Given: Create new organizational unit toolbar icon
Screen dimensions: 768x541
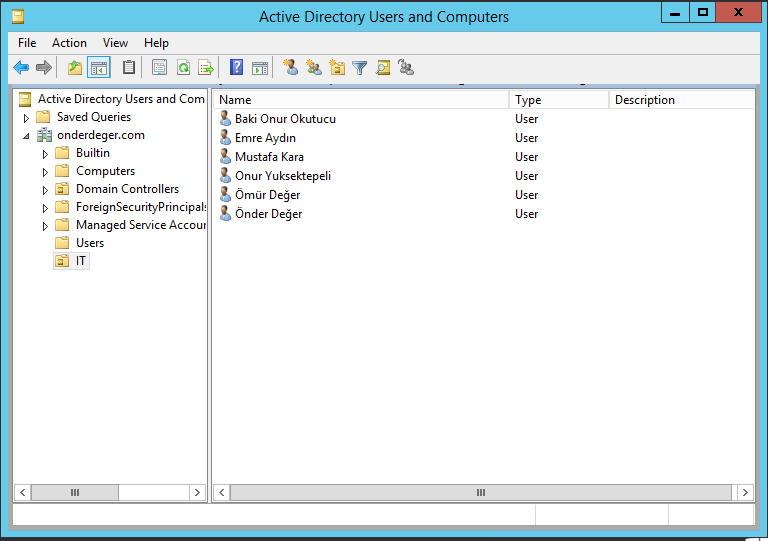Looking at the screenshot, I should (337, 67).
